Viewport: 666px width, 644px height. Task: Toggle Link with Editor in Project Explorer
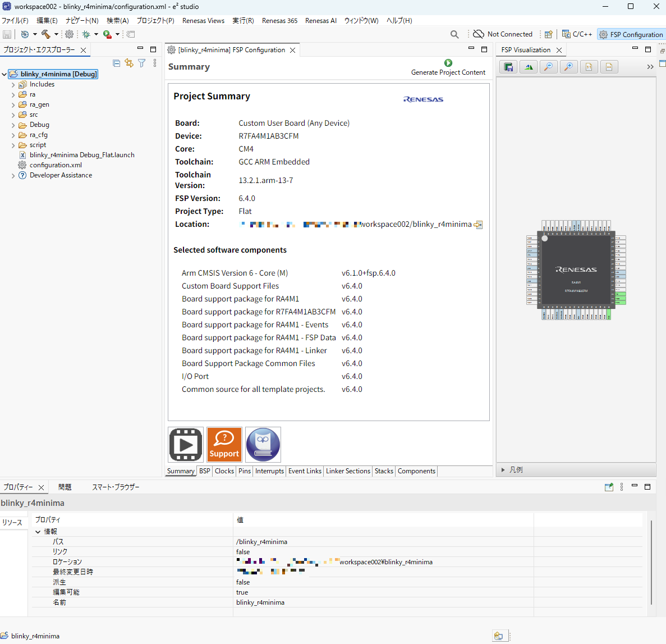(129, 63)
